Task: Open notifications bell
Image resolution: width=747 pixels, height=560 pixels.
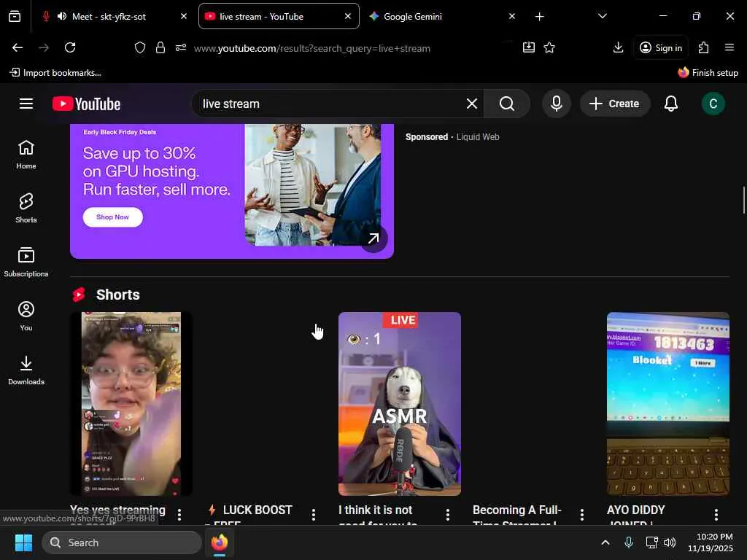Action: coord(671,104)
